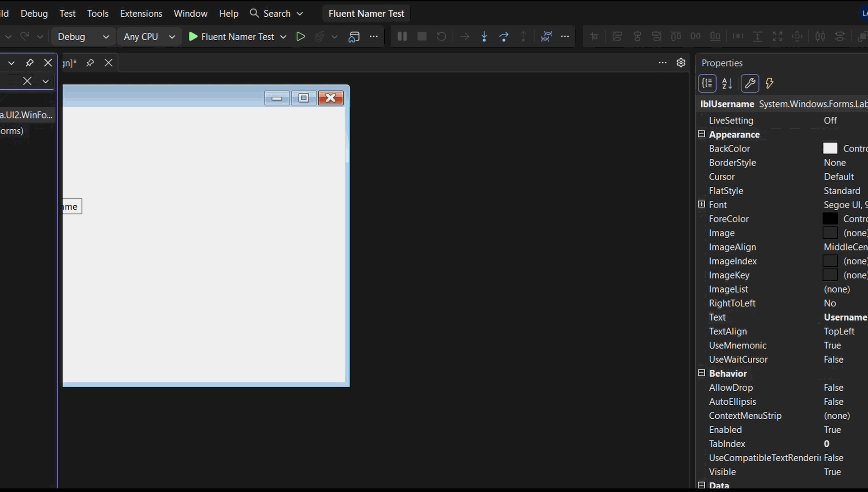Open the Tools menu
Image resolution: width=868 pixels, height=492 pixels.
pos(98,14)
